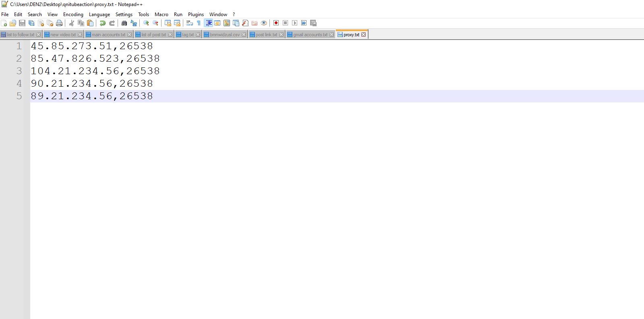Toggle synchronize vertical scrolling
This screenshot has width=644, height=319.
point(168,23)
